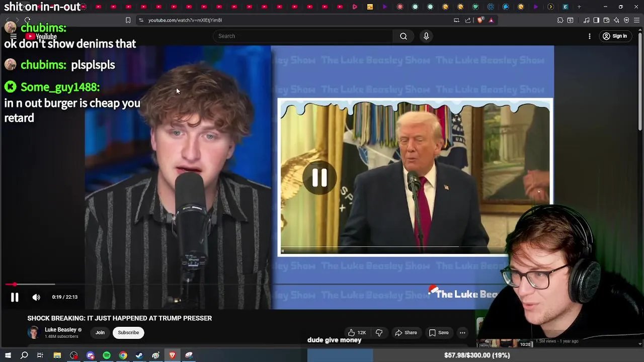Open suggested video thumbnail marked 10:20
644x362 pixels.
[505, 342]
